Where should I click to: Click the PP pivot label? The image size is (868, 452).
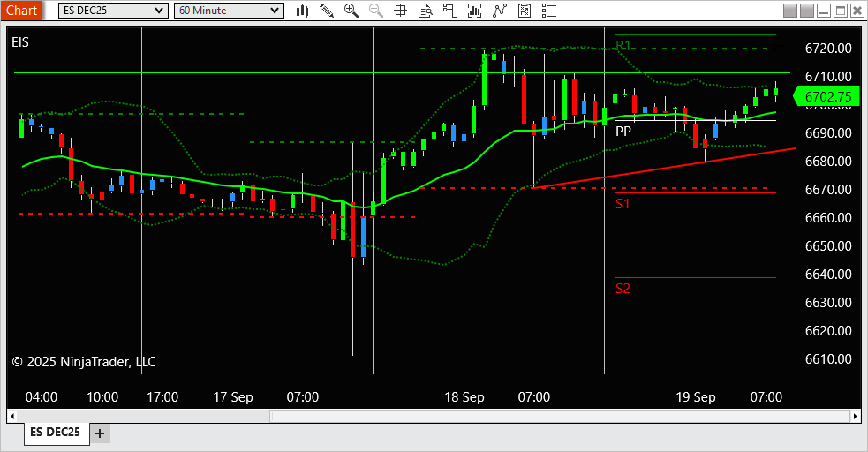[623, 132]
